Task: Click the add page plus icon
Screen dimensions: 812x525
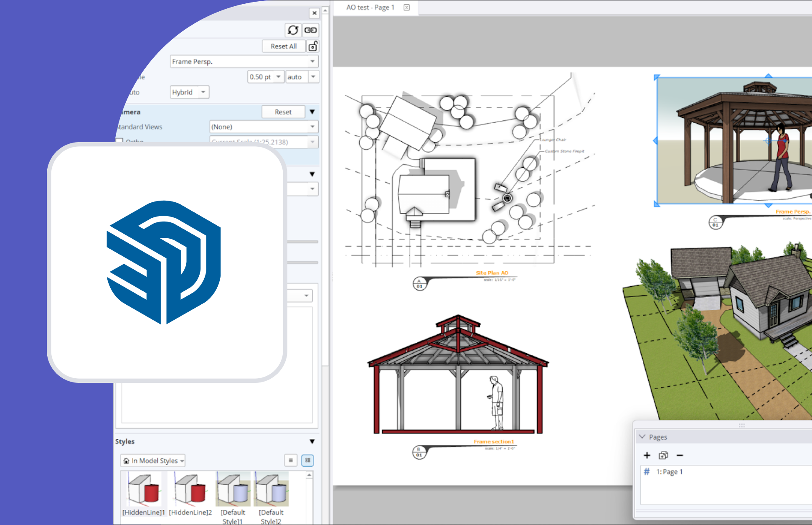Action: click(647, 455)
